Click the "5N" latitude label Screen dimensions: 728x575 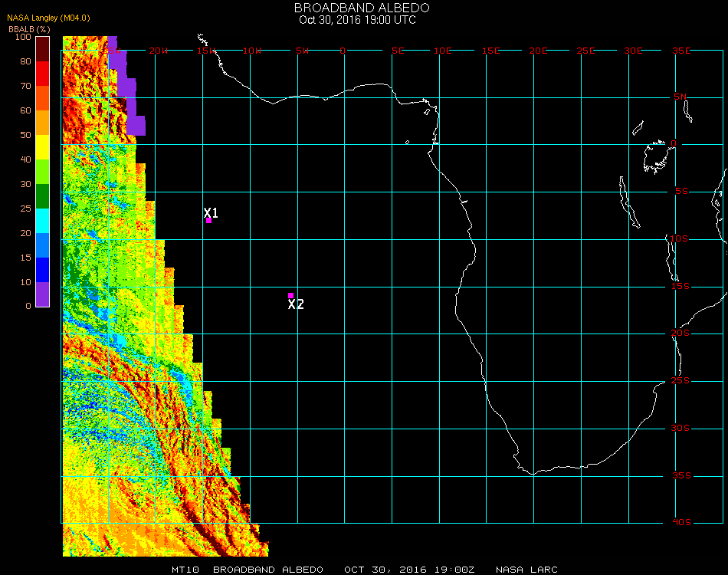coord(680,97)
